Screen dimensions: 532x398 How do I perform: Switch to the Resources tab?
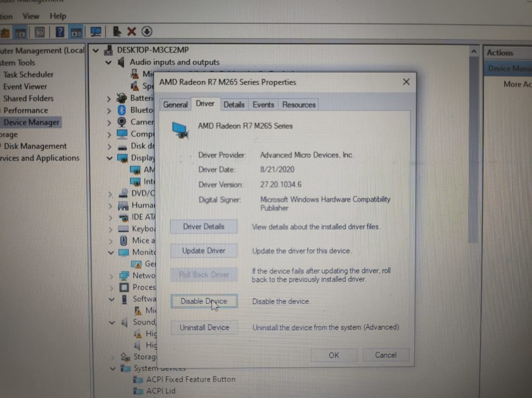click(x=299, y=104)
